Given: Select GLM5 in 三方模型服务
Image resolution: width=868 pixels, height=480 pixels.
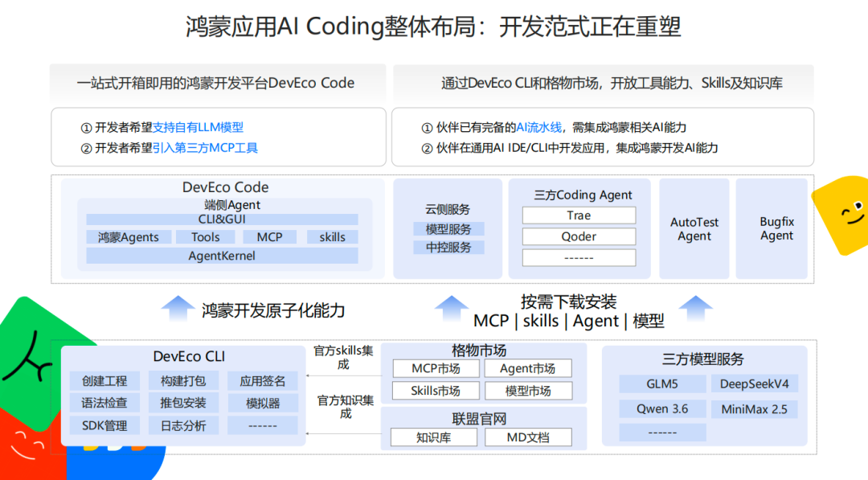Looking at the screenshot, I should [x=662, y=384].
